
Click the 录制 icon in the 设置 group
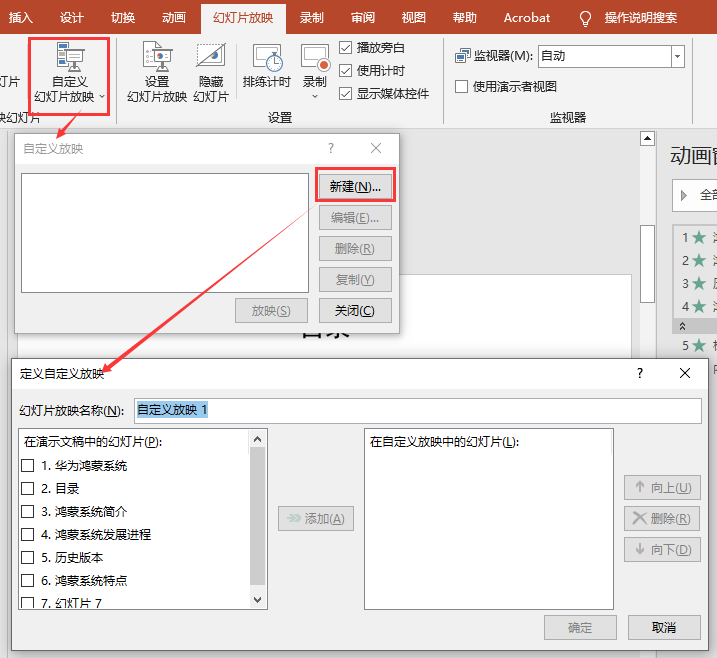coord(315,58)
